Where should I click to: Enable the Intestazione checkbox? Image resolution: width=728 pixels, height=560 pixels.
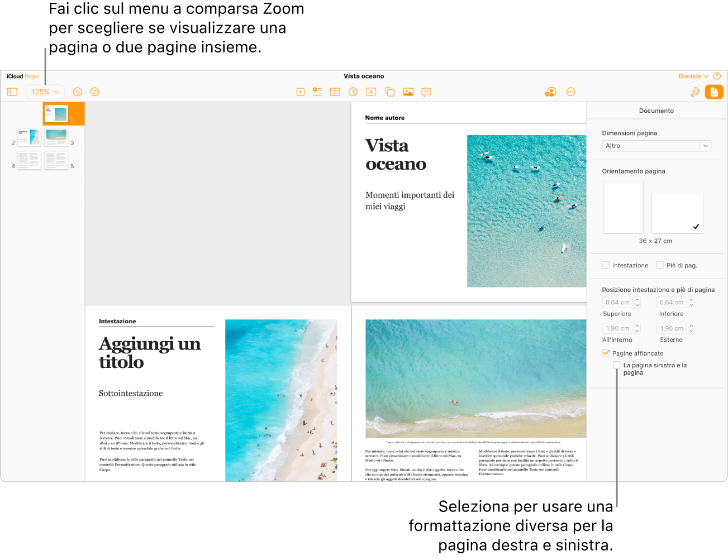(x=606, y=265)
